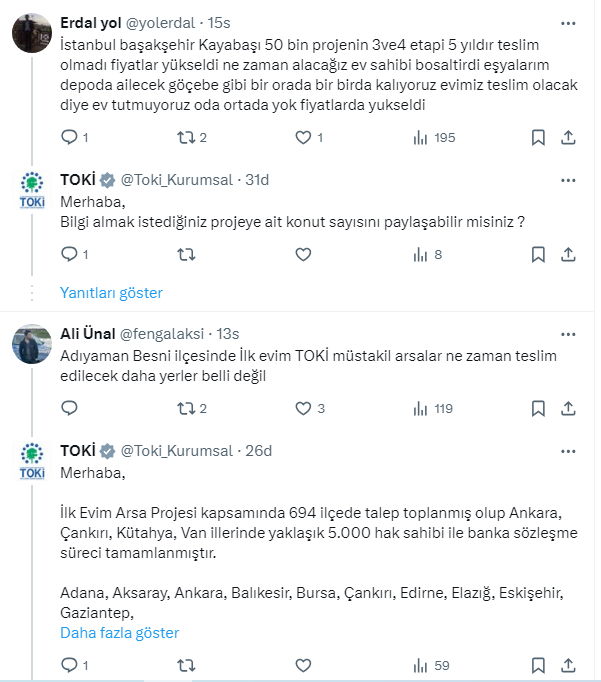The image size is (601, 682).
Task: Share Ali Ünal's tweet
Action: pyautogui.click(x=568, y=408)
